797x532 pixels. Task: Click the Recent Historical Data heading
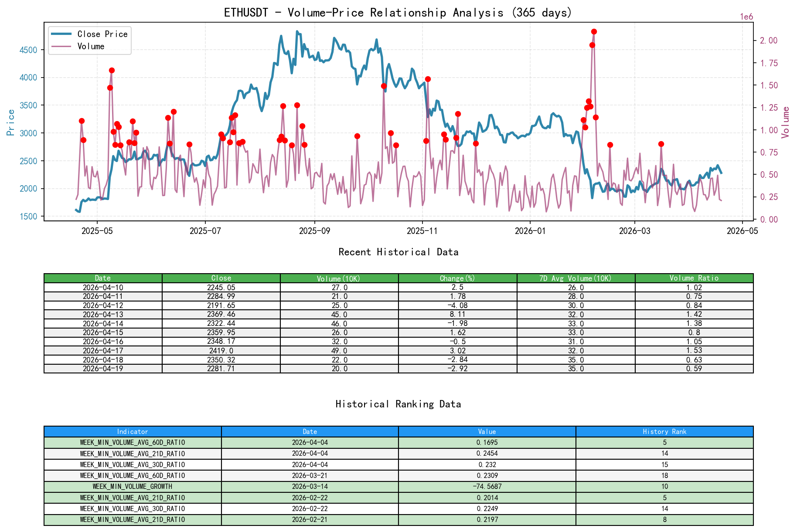pyautogui.click(x=398, y=252)
